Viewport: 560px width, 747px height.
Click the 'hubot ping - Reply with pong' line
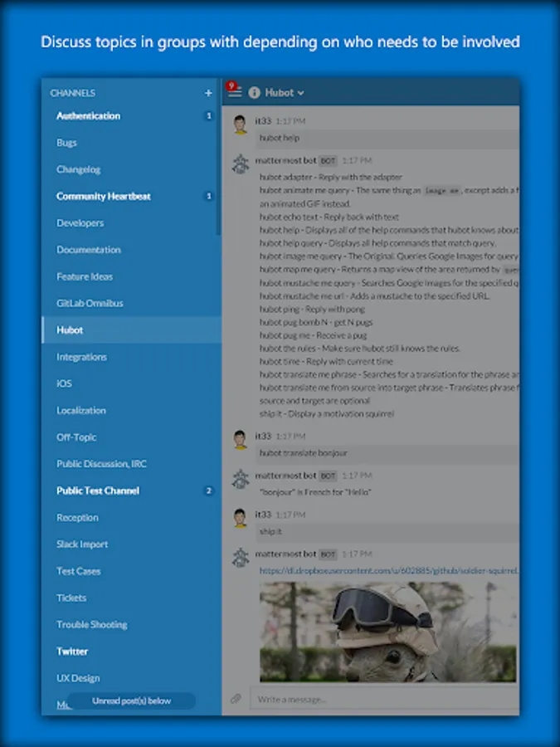point(312,310)
